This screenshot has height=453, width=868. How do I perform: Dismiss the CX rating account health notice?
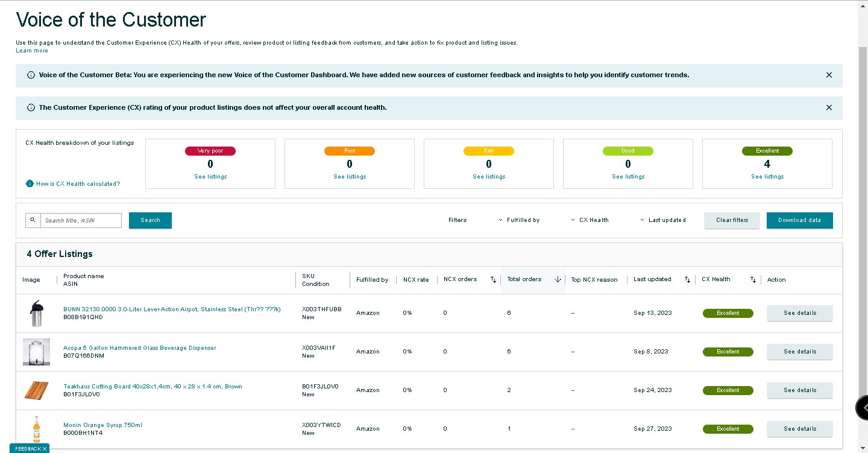click(829, 108)
